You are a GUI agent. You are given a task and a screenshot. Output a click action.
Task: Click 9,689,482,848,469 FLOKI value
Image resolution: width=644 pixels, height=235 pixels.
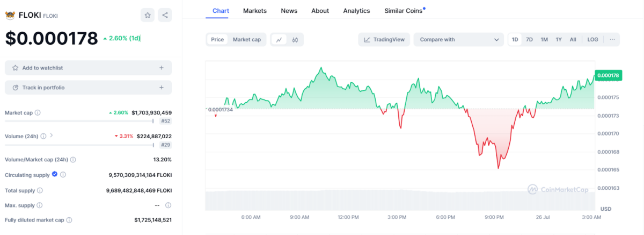click(x=140, y=190)
